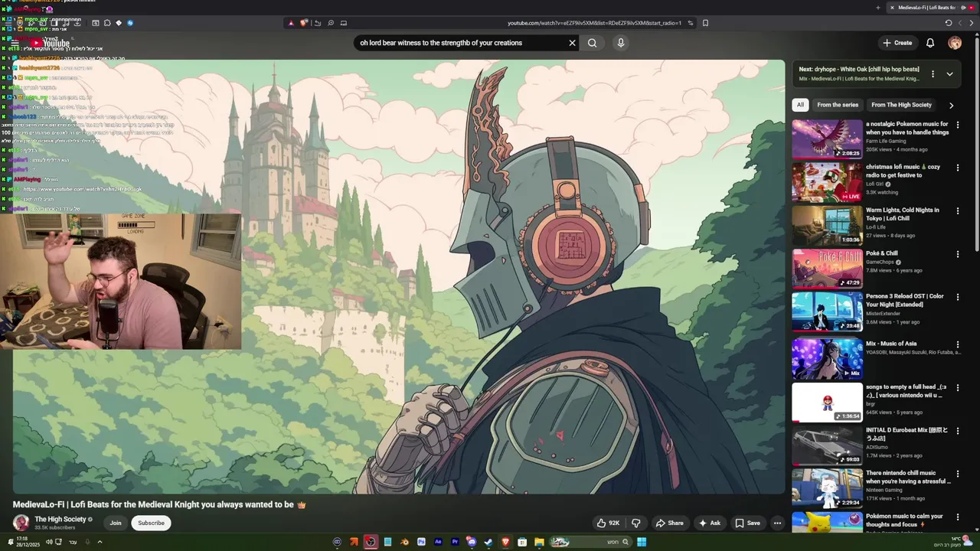
Task: Open options for Warm Lights Tokyo video
Action: pyautogui.click(x=957, y=210)
